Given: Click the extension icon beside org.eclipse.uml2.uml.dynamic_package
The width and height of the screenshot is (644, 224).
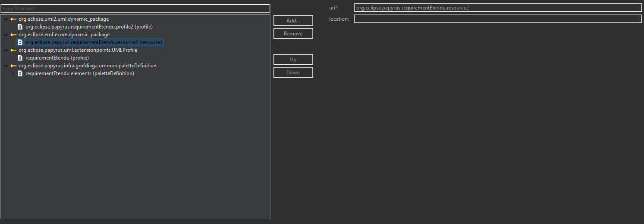Looking at the screenshot, I should tap(13, 19).
